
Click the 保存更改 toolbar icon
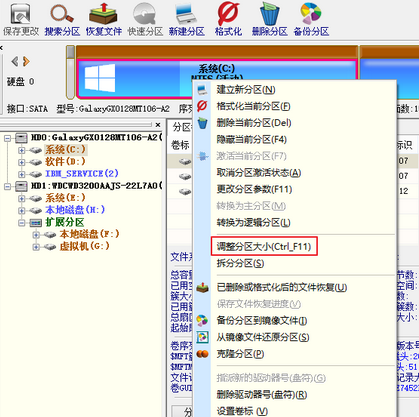(x=21, y=19)
